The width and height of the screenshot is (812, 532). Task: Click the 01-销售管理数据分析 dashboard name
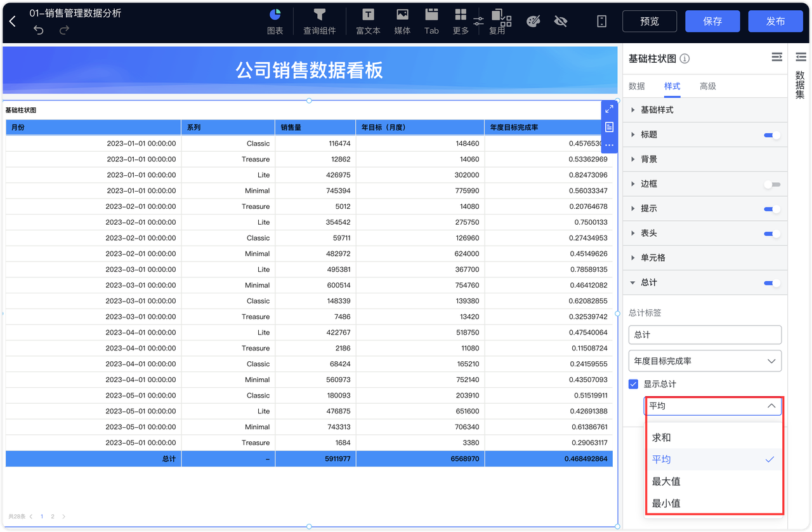click(x=75, y=13)
